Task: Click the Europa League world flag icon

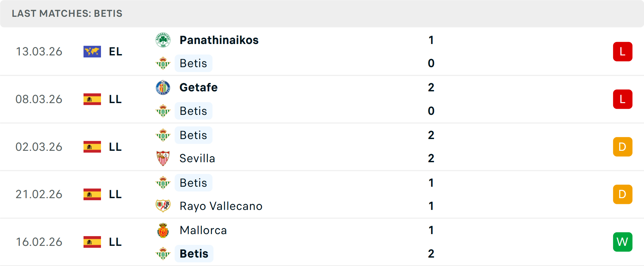Action: (92, 52)
